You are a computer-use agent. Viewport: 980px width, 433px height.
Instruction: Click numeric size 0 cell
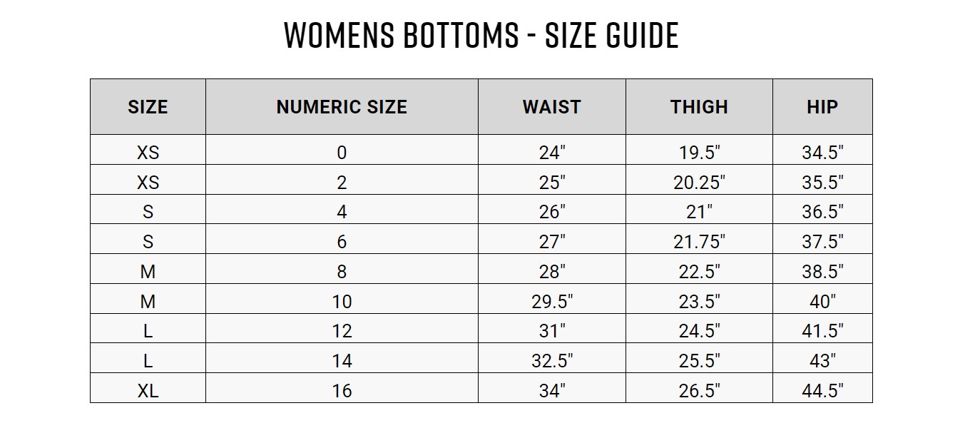point(342,152)
